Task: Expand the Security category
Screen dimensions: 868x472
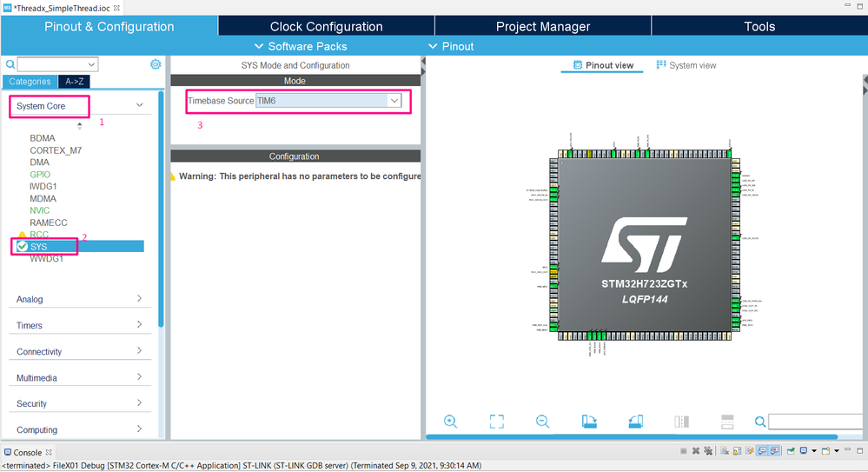Action: tap(140, 402)
